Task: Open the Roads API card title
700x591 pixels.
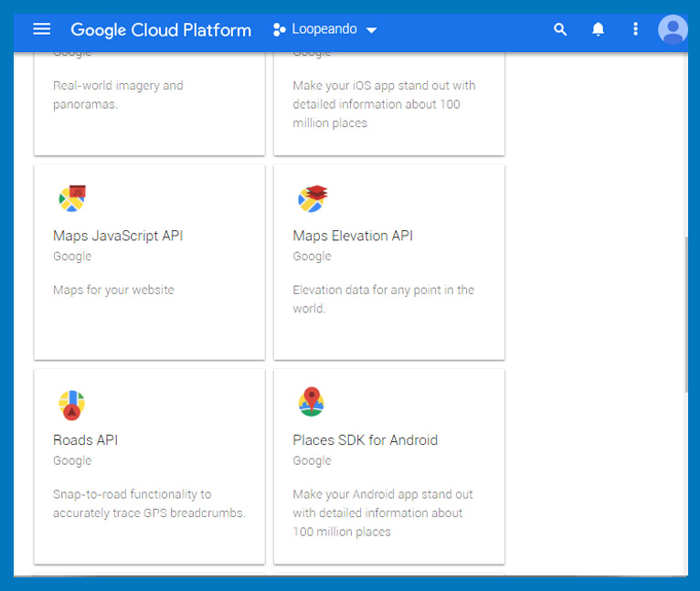Action: (85, 440)
